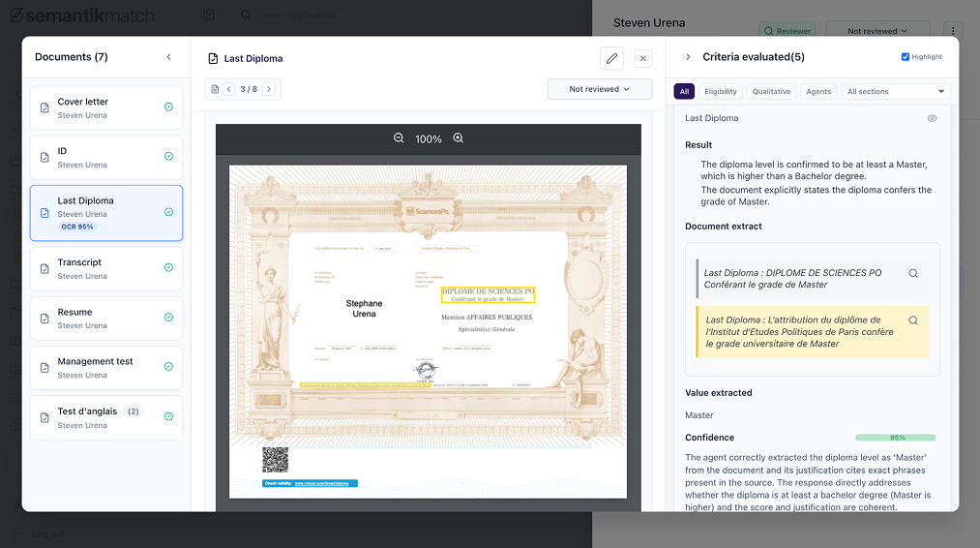Click the pencil edit icon

611,58
